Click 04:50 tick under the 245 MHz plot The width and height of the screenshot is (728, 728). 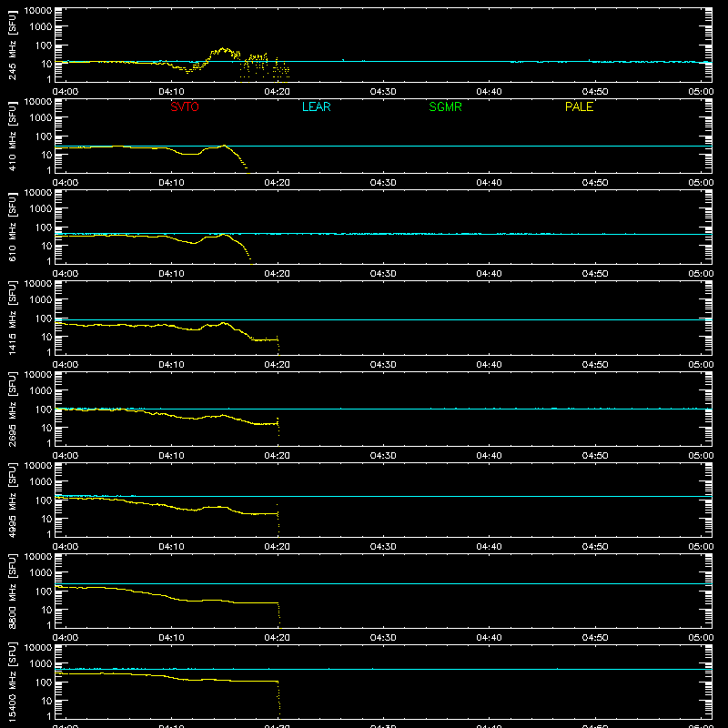point(595,92)
